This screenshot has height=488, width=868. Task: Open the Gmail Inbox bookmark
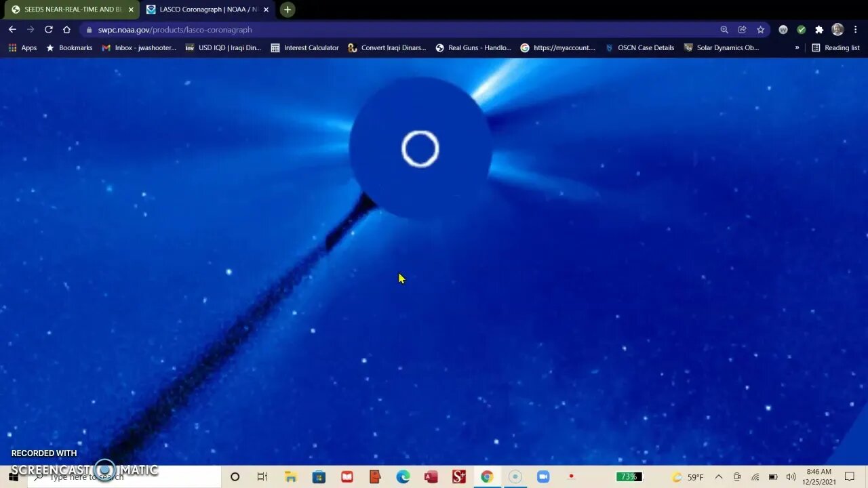[x=139, y=48]
